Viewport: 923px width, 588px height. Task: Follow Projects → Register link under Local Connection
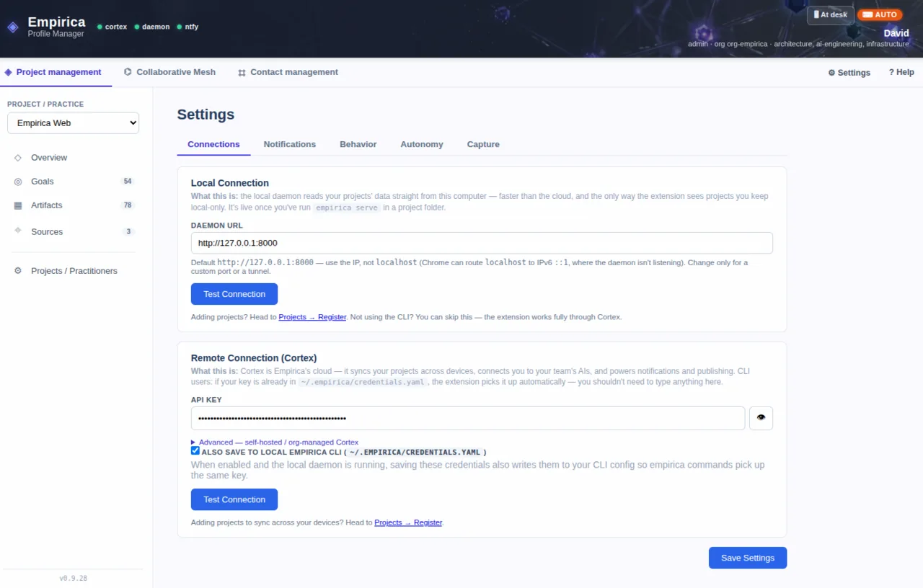312,317
